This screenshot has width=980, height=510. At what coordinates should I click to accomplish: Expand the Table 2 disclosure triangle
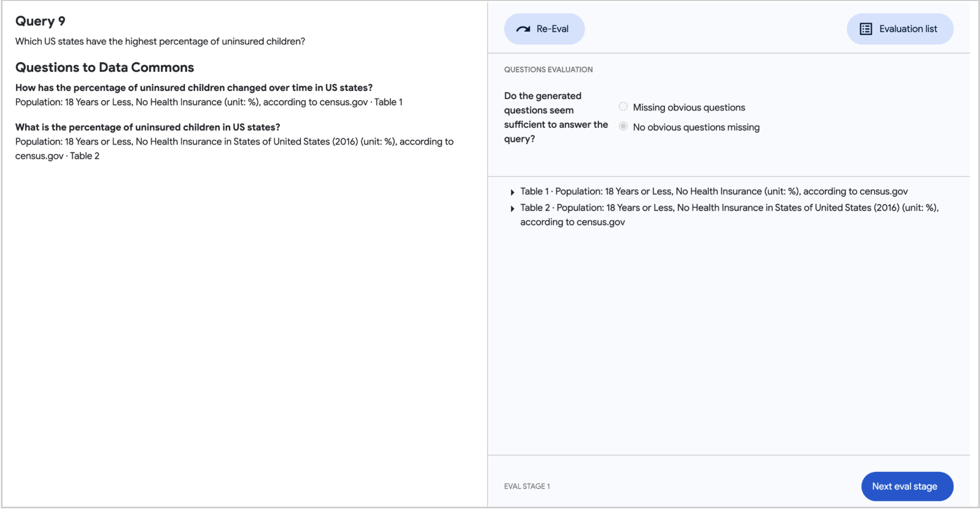[x=512, y=209]
